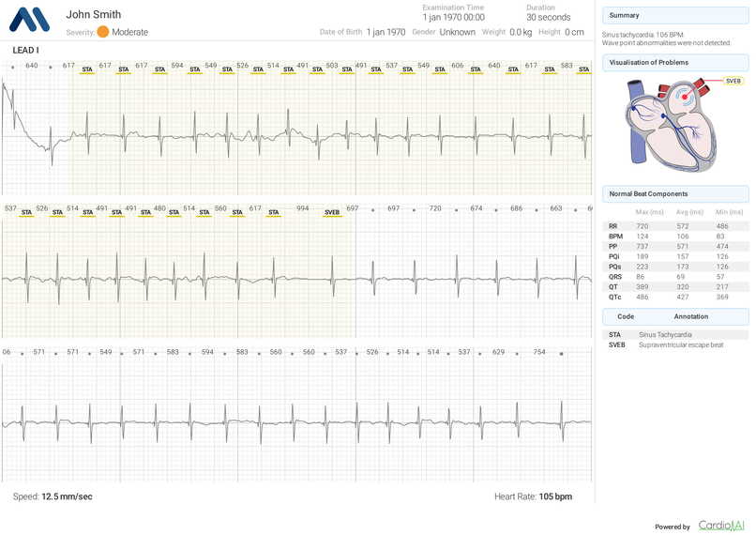
Task: Click the Summary section header
Action: point(675,15)
